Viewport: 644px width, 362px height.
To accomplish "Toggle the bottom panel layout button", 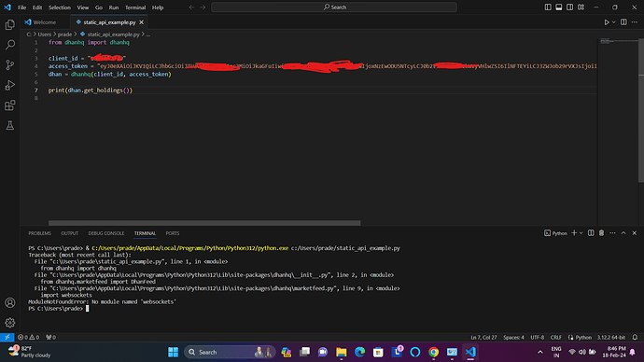I will click(x=558, y=7).
